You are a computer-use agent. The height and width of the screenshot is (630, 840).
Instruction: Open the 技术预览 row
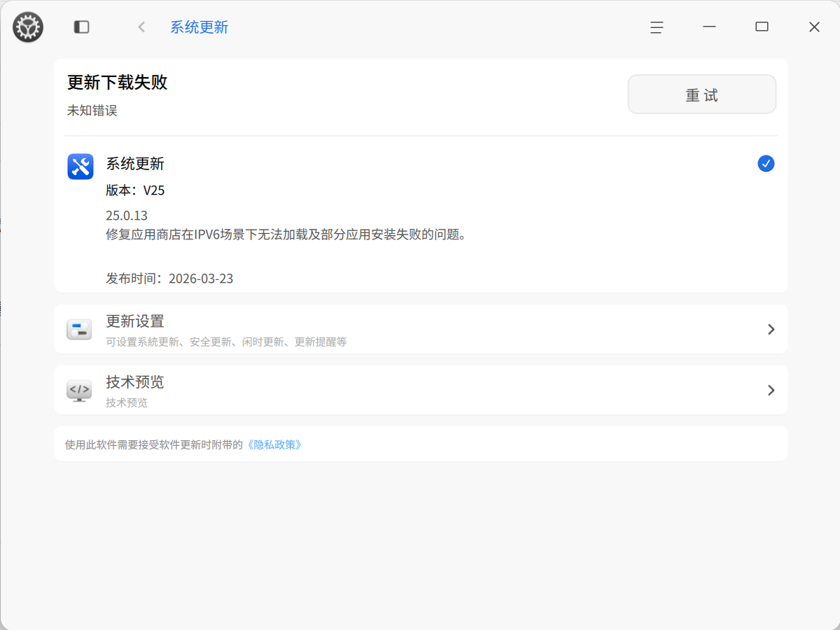[x=421, y=390]
